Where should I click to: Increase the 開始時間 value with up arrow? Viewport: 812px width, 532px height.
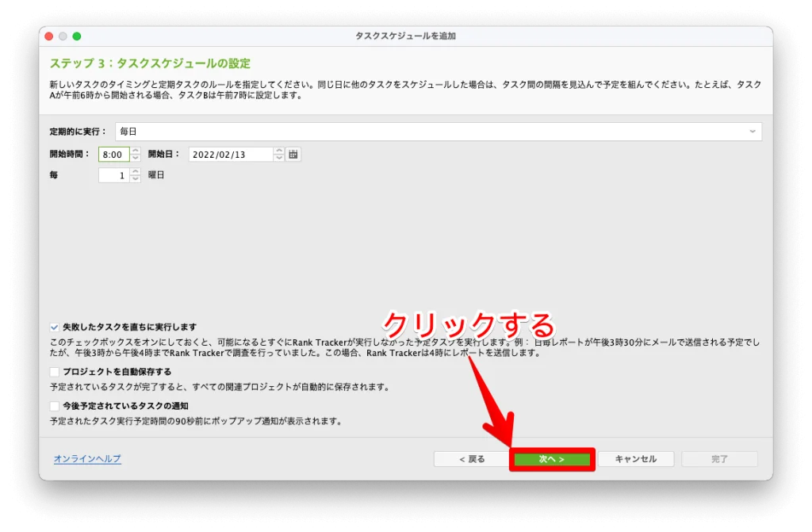(x=136, y=151)
